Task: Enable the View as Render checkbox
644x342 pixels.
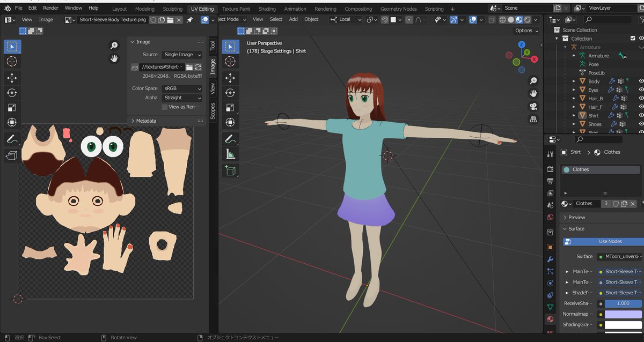Action: click(165, 107)
